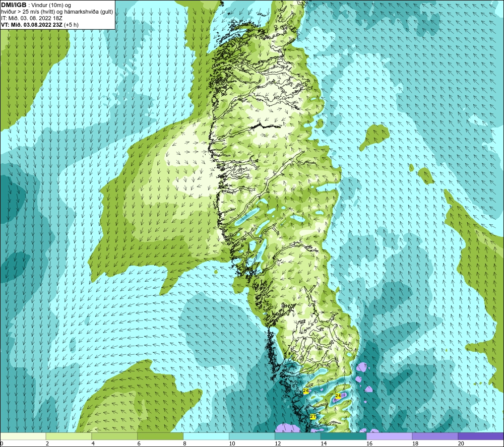The width and height of the screenshot is (504, 447).
Task: Click the 0–2 m/s palest legend swatch
Action: pyautogui.click(x=23, y=436)
